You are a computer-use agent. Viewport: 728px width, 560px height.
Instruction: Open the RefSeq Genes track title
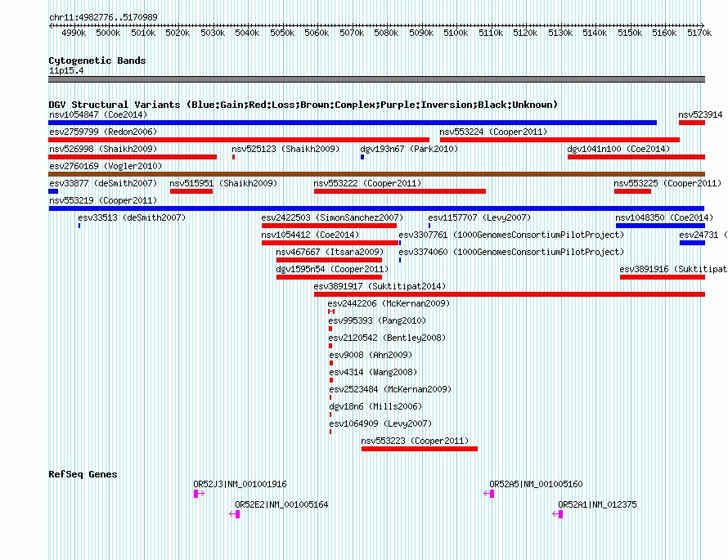[83, 474]
